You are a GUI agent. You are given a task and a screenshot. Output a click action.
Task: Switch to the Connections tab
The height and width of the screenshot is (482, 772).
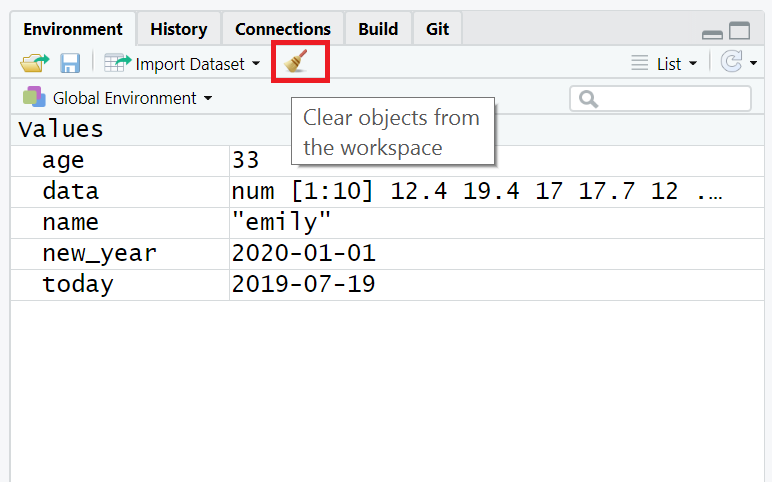pos(283,29)
